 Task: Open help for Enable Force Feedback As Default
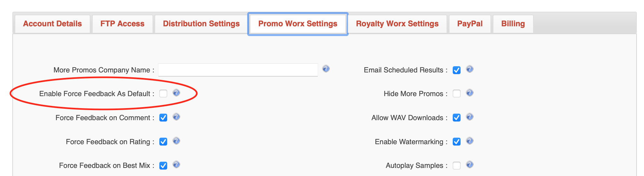click(x=176, y=93)
